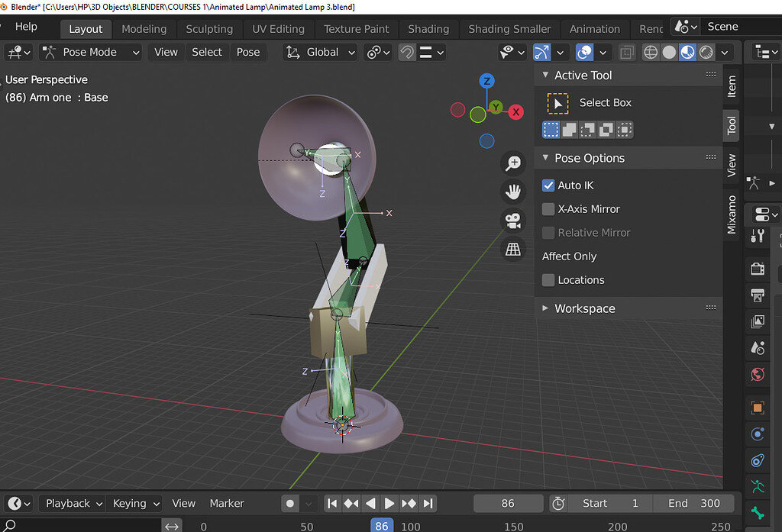The width and height of the screenshot is (782, 532).
Task: Open the Output properties printer icon
Action: click(757, 296)
